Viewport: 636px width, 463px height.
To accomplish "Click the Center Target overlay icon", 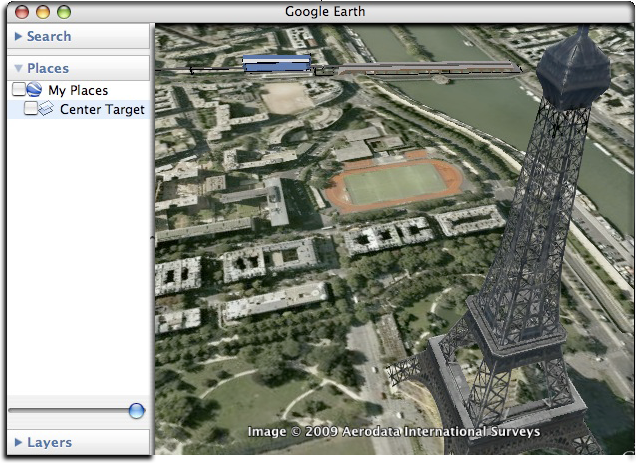I will 46,108.
